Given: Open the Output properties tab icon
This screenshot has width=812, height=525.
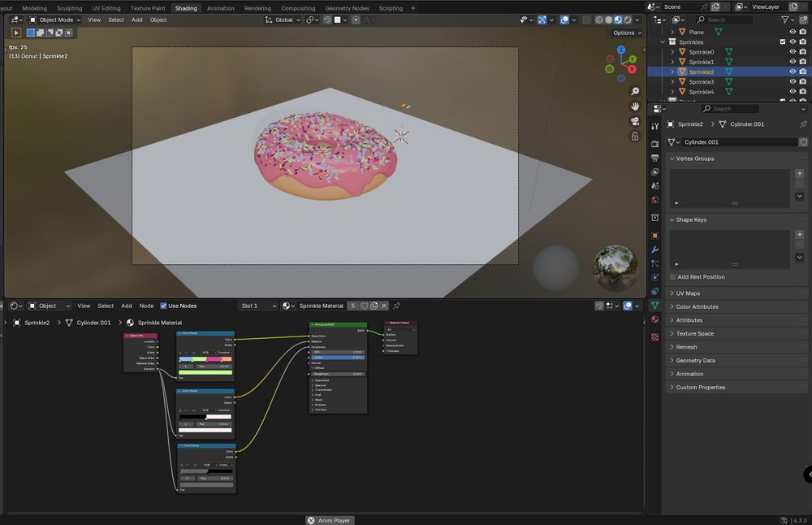Looking at the screenshot, I should [x=654, y=158].
